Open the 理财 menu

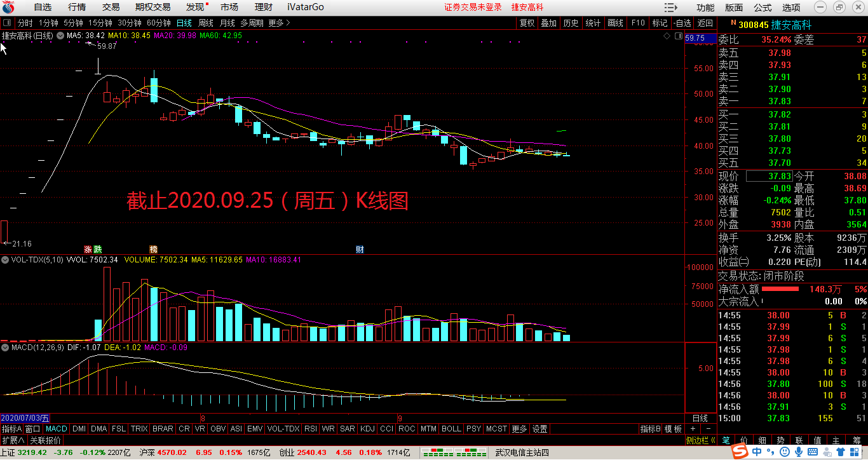coord(264,7)
